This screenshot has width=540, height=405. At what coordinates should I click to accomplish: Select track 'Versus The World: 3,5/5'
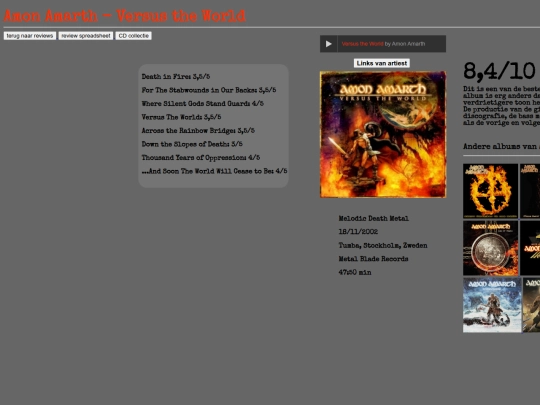point(181,117)
